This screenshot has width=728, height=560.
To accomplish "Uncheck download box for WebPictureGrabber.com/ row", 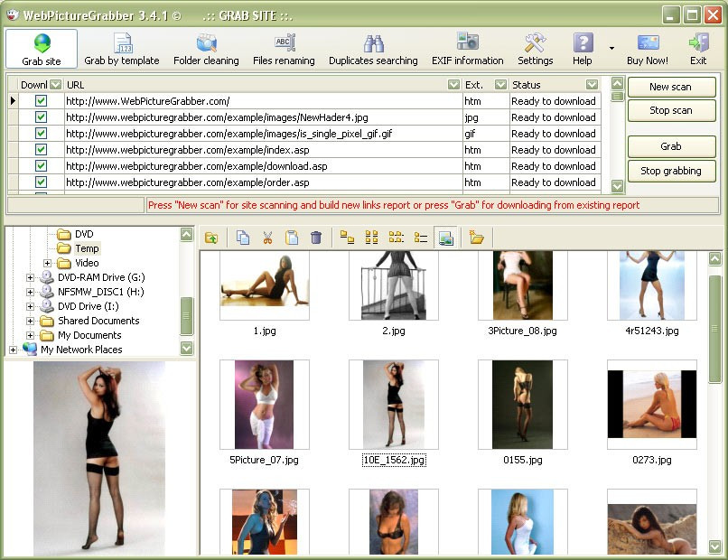I will click(x=41, y=101).
